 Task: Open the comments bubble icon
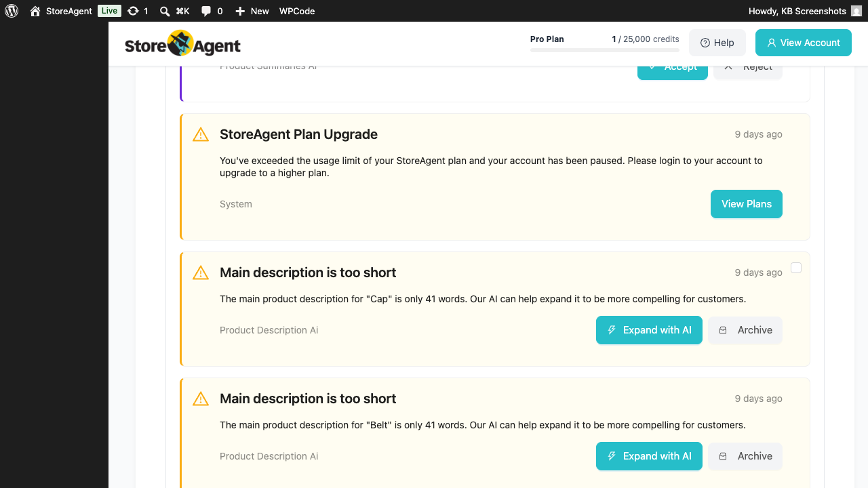(212, 11)
